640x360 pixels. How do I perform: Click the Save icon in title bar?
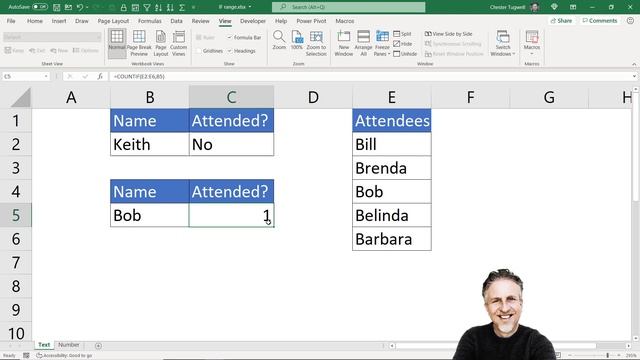(x=57, y=7)
